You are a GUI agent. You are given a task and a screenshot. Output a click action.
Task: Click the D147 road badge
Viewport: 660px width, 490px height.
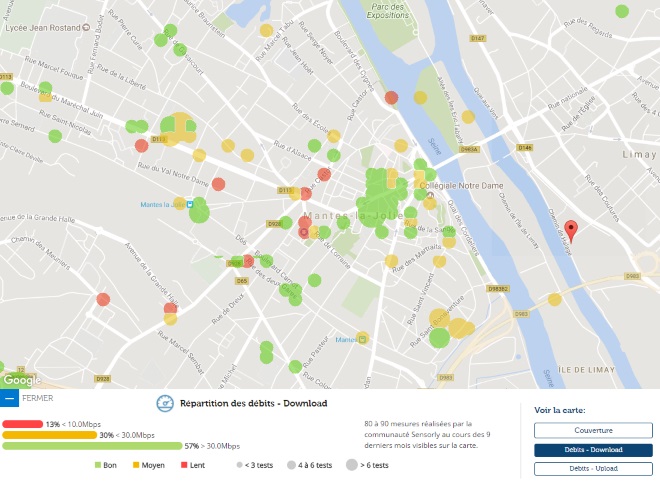pos(477,38)
